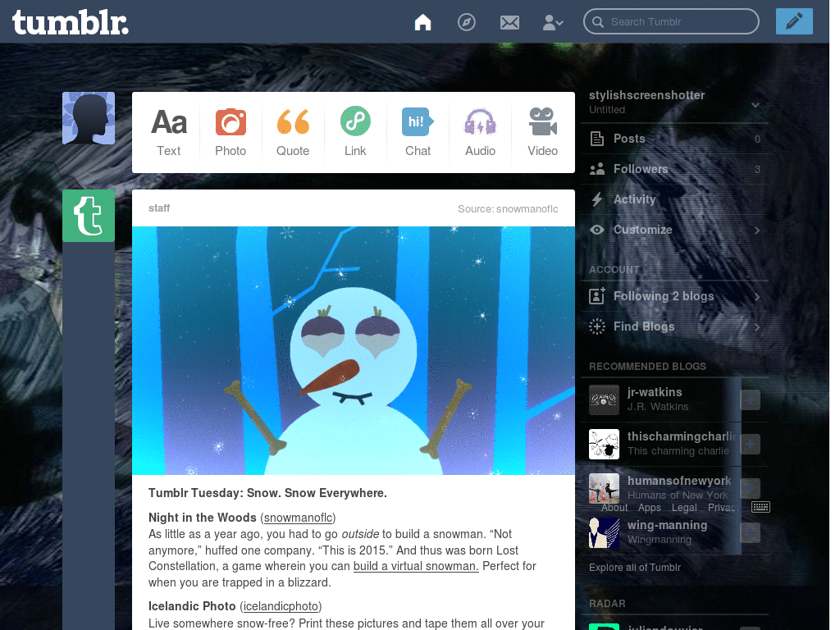Open the Tumblr home dashboard icon
This screenshot has height=630, width=840.
click(x=422, y=22)
